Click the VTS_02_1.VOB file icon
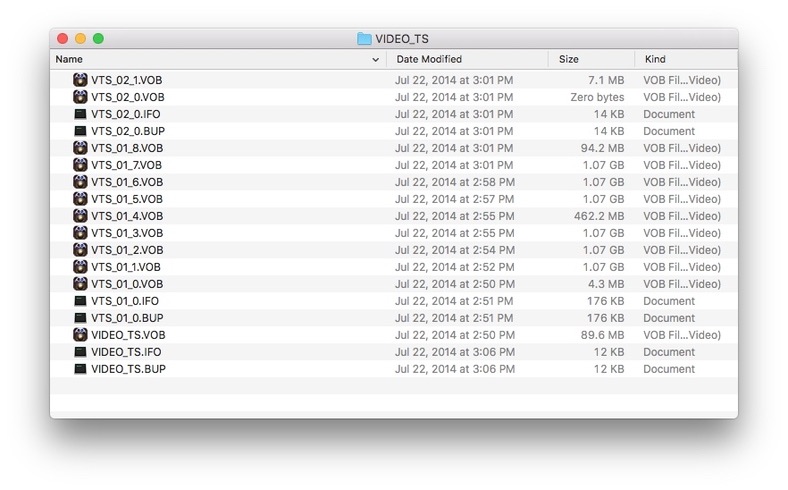 click(x=80, y=80)
